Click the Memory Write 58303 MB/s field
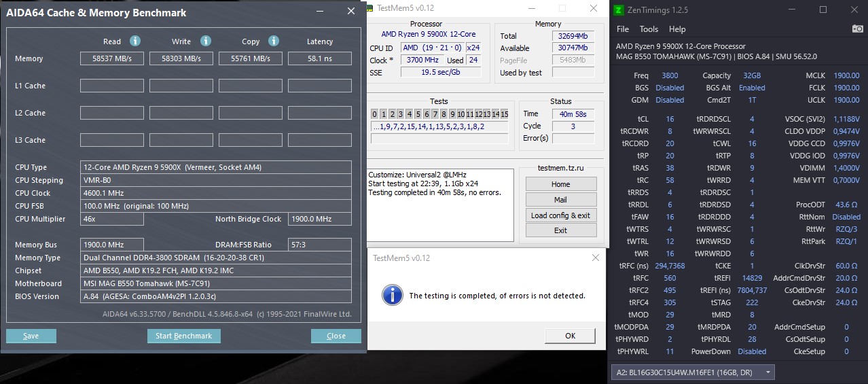The image size is (868, 384). point(181,58)
